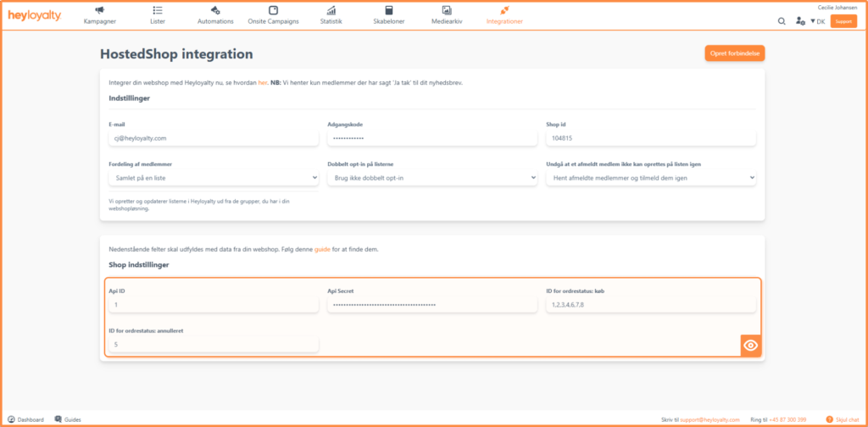This screenshot has width=868, height=427.
Task: Switch to the Onsite Campaigns tab
Action: tap(273, 15)
